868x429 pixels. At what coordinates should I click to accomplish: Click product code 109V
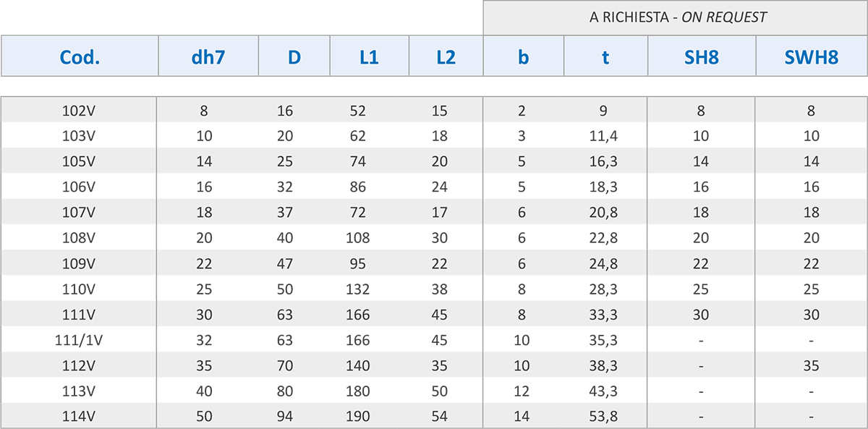[x=80, y=263]
